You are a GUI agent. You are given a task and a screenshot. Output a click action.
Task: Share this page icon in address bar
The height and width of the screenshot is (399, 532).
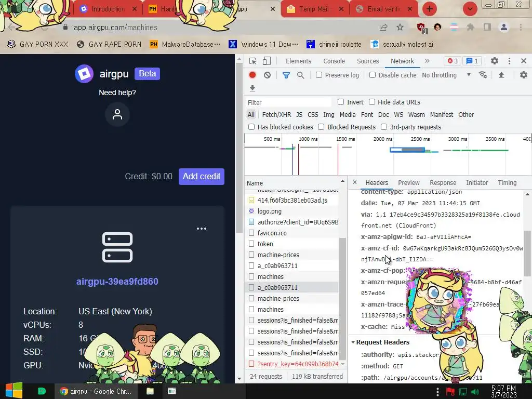383,27
